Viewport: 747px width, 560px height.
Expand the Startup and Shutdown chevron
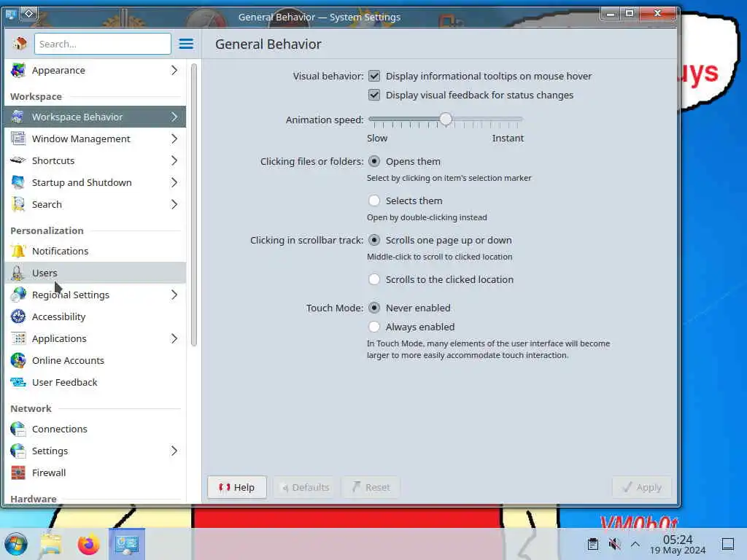tap(174, 182)
